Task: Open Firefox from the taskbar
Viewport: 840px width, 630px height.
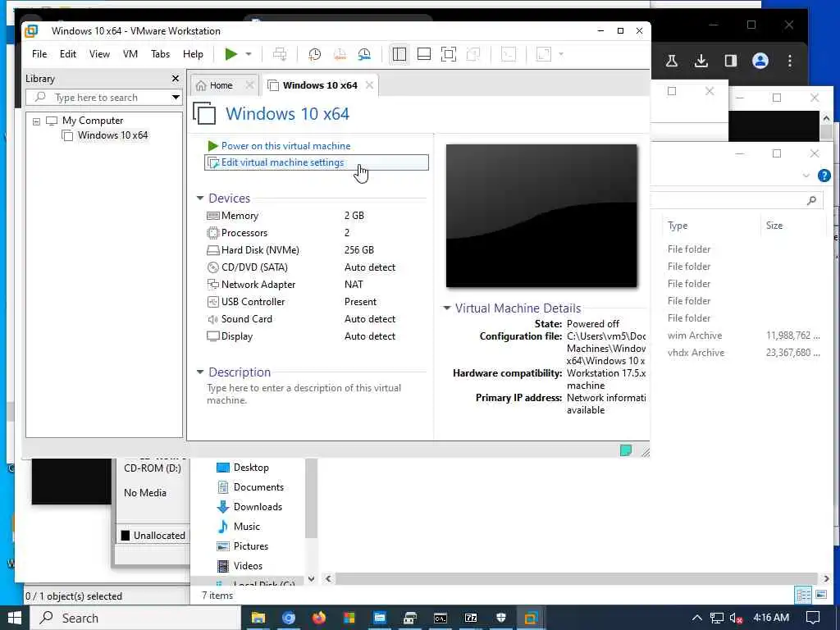Action: pyautogui.click(x=319, y=619)
